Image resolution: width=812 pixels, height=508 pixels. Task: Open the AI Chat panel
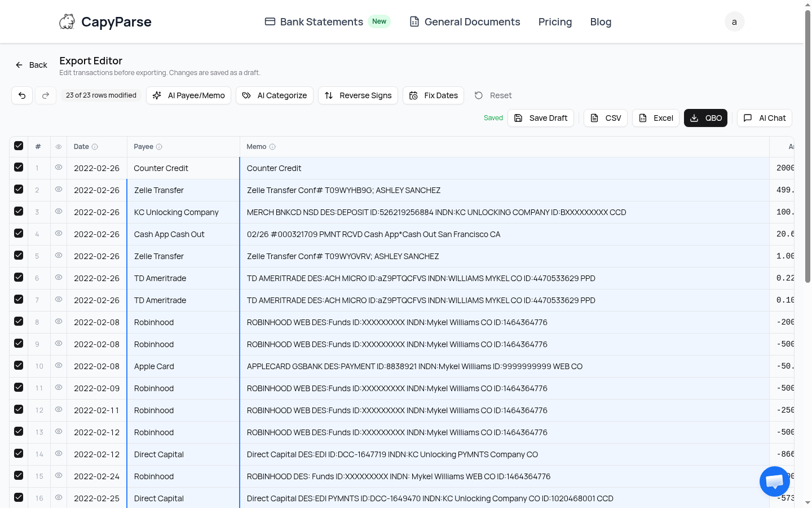(x=764, y=118)
